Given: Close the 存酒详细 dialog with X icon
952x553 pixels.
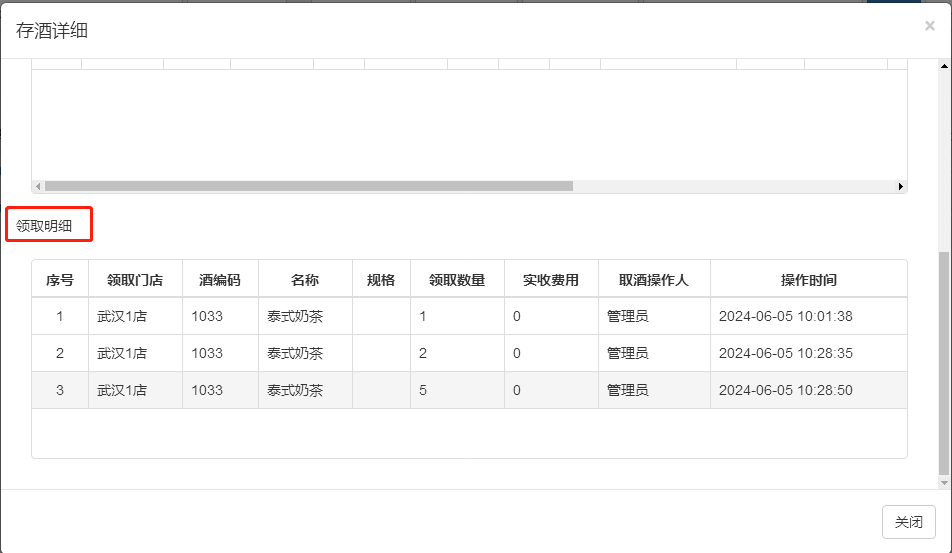Looking at the screenshot, I should click(x=929, y=27).
